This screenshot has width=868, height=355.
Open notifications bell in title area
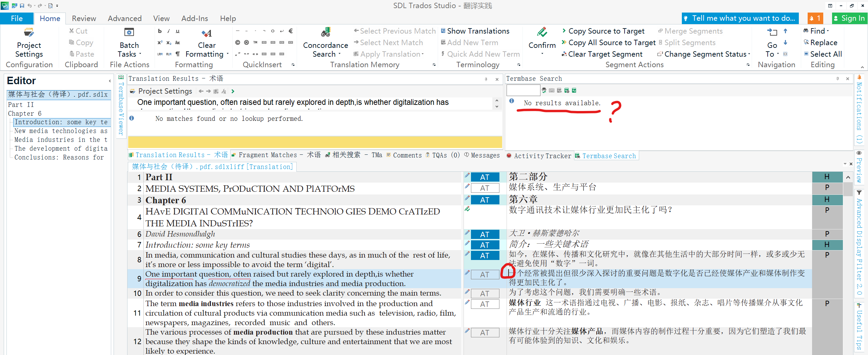click(815, 18)
